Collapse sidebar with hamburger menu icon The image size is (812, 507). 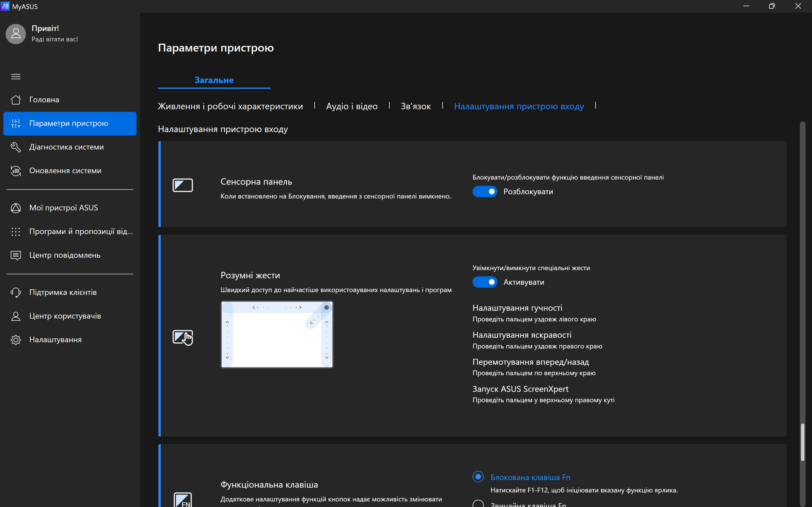pyautogui.click(x=16, y=76)
